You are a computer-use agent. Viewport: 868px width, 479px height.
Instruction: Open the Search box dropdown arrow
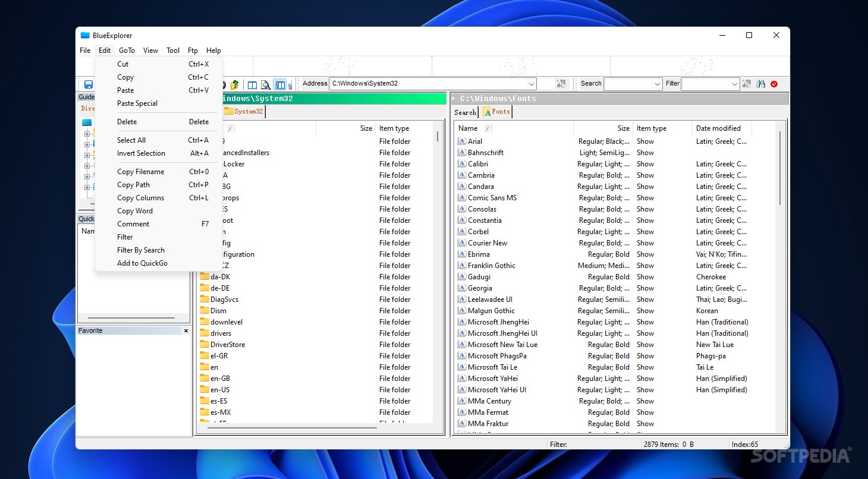[657, 84]
